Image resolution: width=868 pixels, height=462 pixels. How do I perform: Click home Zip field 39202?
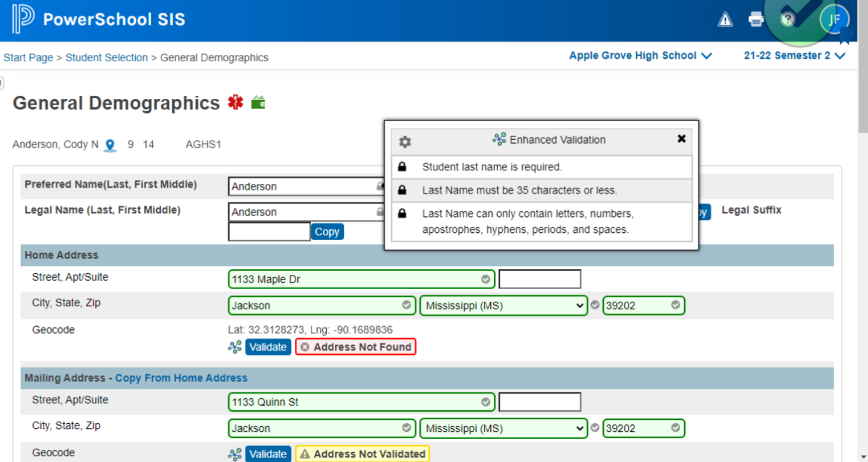(x=643, y=306)
